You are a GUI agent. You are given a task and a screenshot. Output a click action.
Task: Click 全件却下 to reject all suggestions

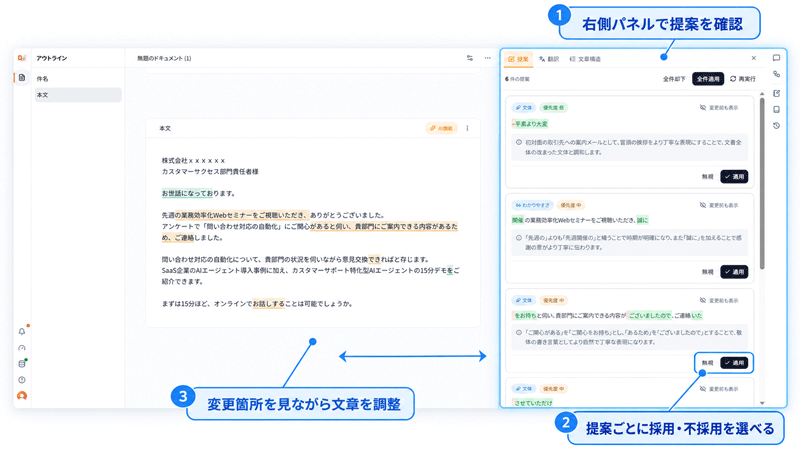point(674,79)
